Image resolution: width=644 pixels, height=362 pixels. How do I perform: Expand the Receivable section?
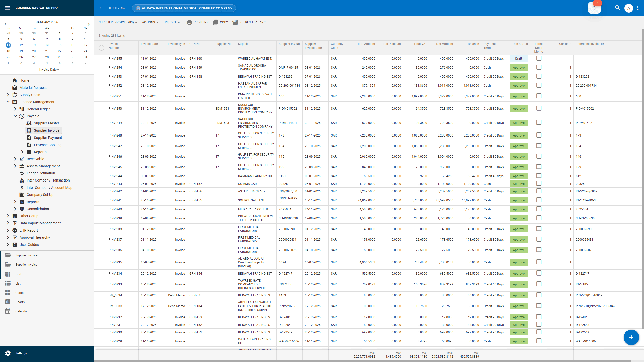tap(15, 159)
